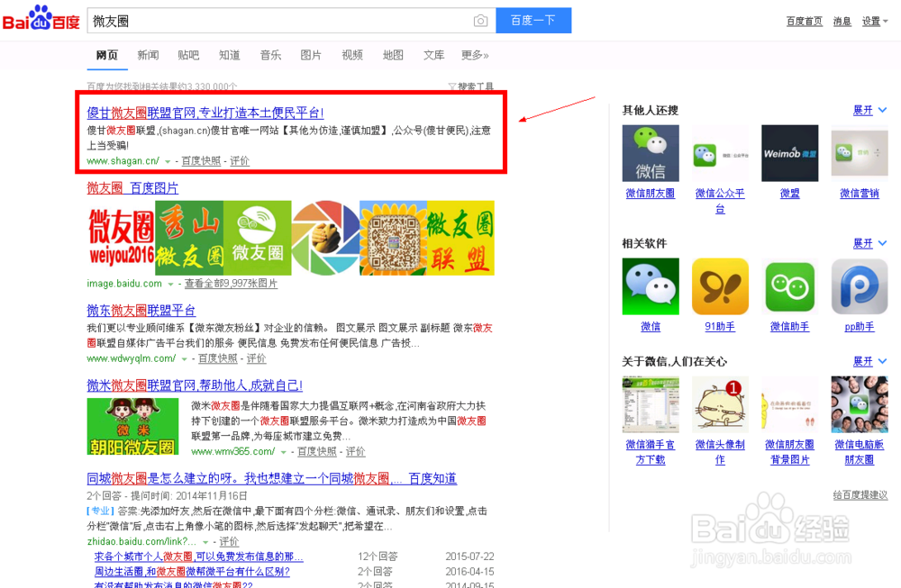Open the 91助手 software icon
901x588 pixels.
721,286
